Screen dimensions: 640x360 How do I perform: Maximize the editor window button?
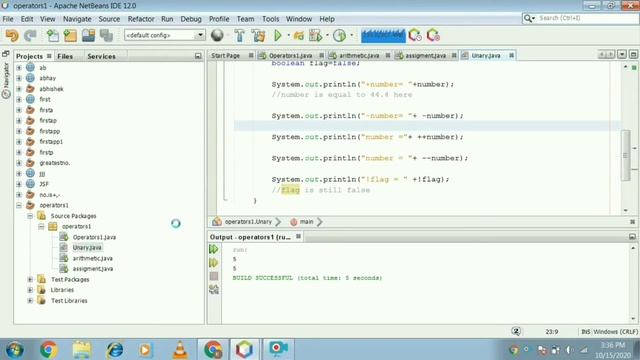(x=633, y=55)
